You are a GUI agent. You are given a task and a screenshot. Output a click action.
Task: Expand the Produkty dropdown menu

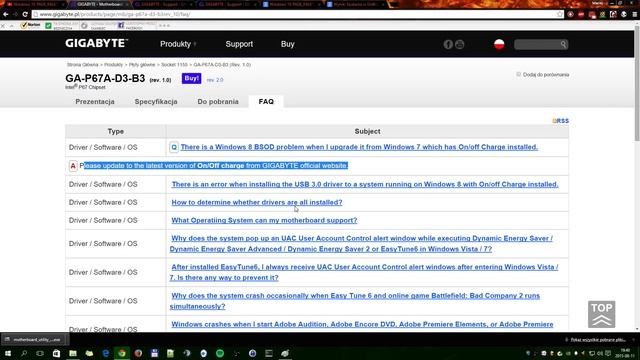pyautogui.click(x=178, y=44)
